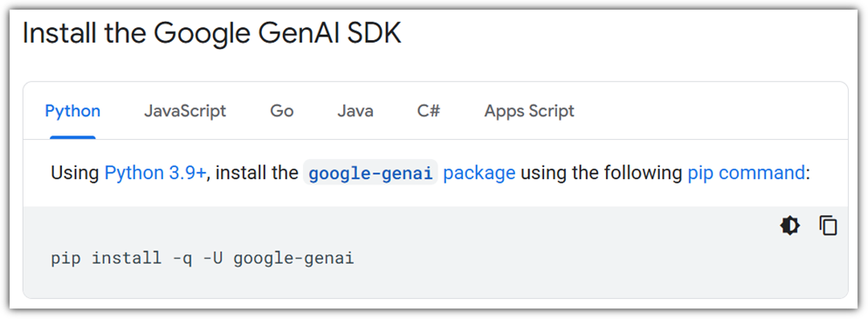Viewport: 868px width, 319px height.
Task: Switch to the JavaScript tab
Action: click(x=185, y=111)
